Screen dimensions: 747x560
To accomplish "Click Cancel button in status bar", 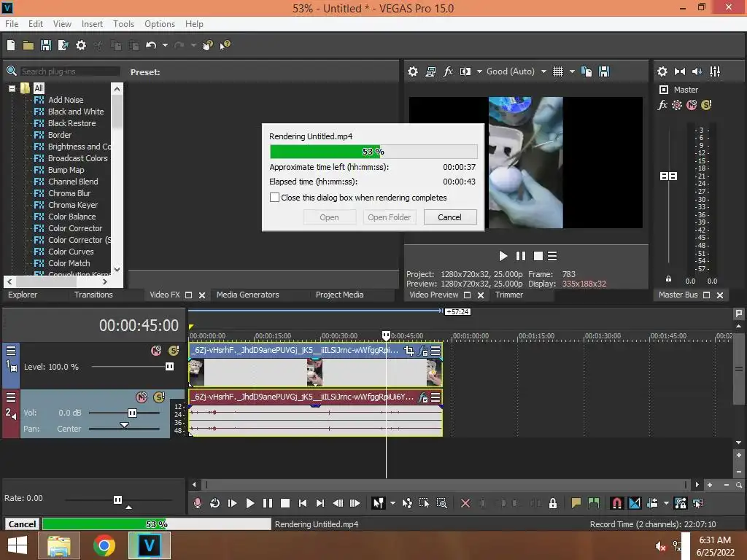I will 22,524.
